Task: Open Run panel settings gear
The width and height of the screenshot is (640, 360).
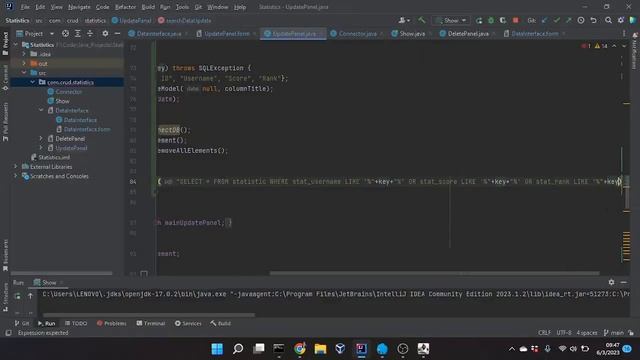Action: (x=611, y=282)
